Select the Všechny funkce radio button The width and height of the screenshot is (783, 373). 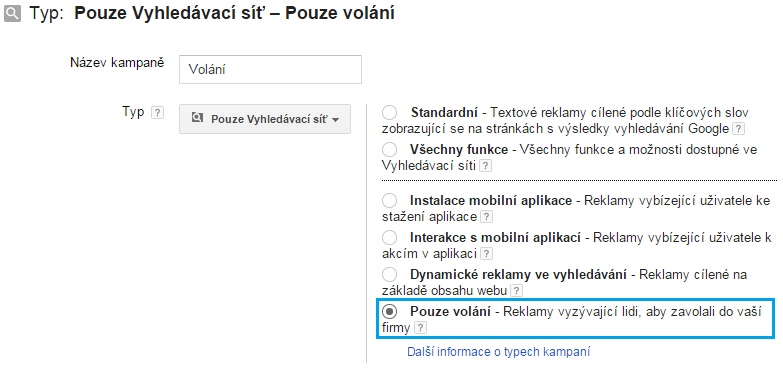coord(390,149)
